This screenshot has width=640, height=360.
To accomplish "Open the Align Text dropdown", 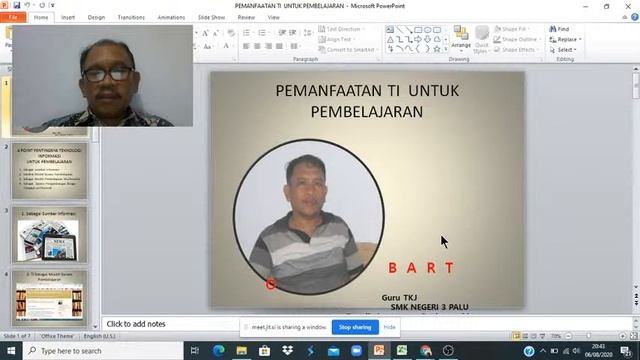I will [x=336, y=39].
